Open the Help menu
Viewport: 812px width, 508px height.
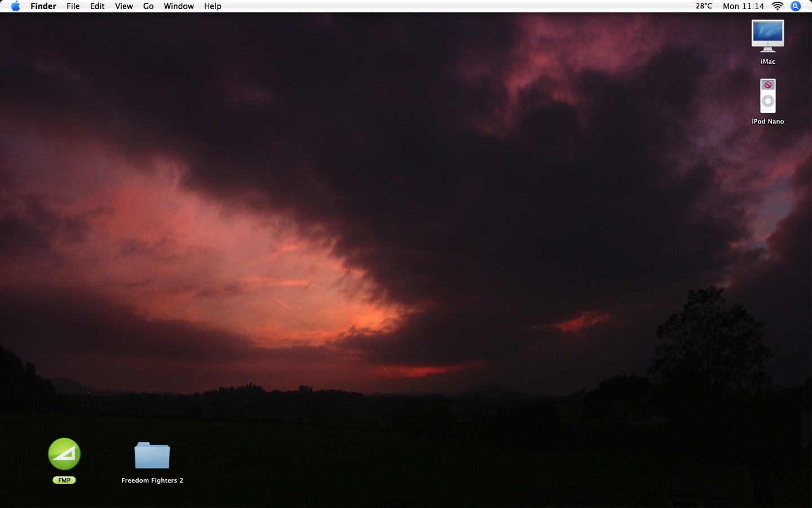pos(213,6)
